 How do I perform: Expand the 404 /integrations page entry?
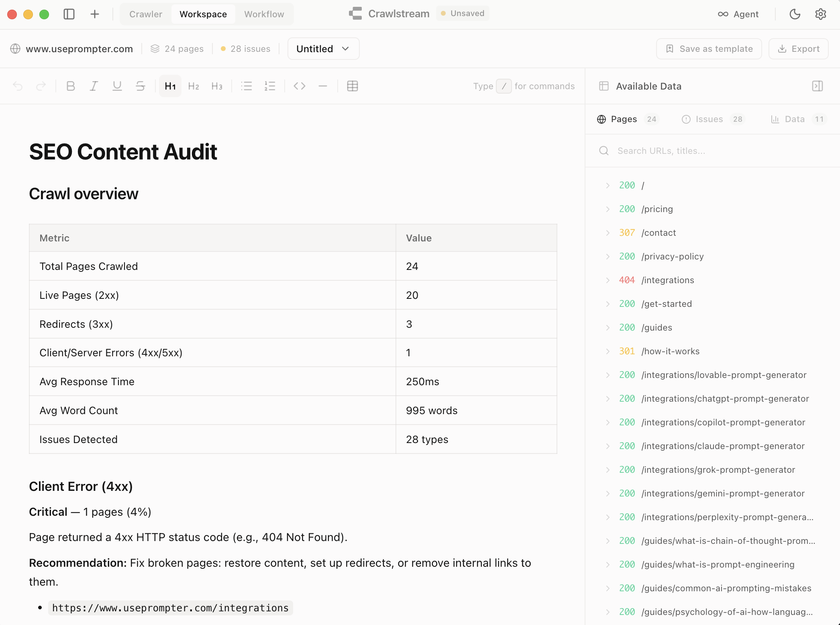click(608, 280)
